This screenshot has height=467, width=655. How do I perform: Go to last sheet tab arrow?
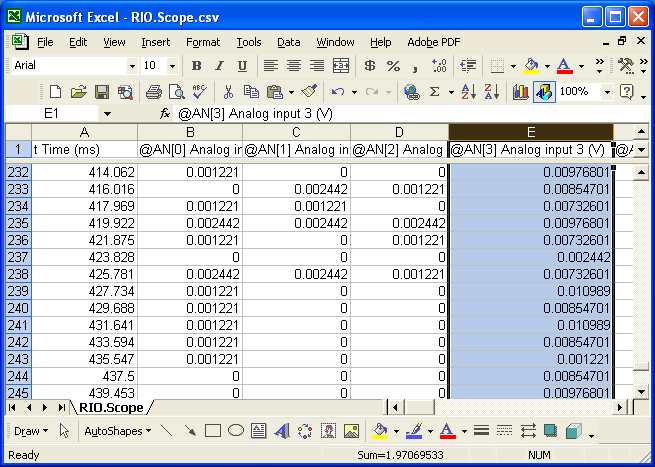[x=61, y=408]
